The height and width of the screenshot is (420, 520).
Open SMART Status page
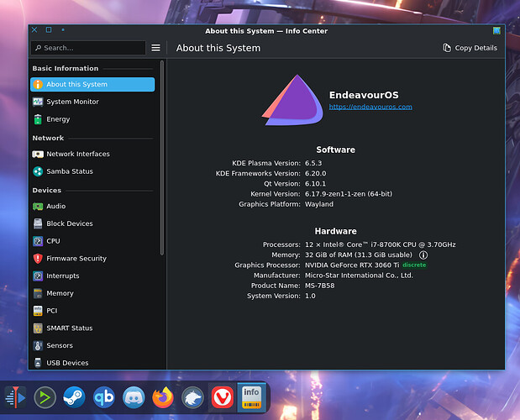[x=69, y=328]
